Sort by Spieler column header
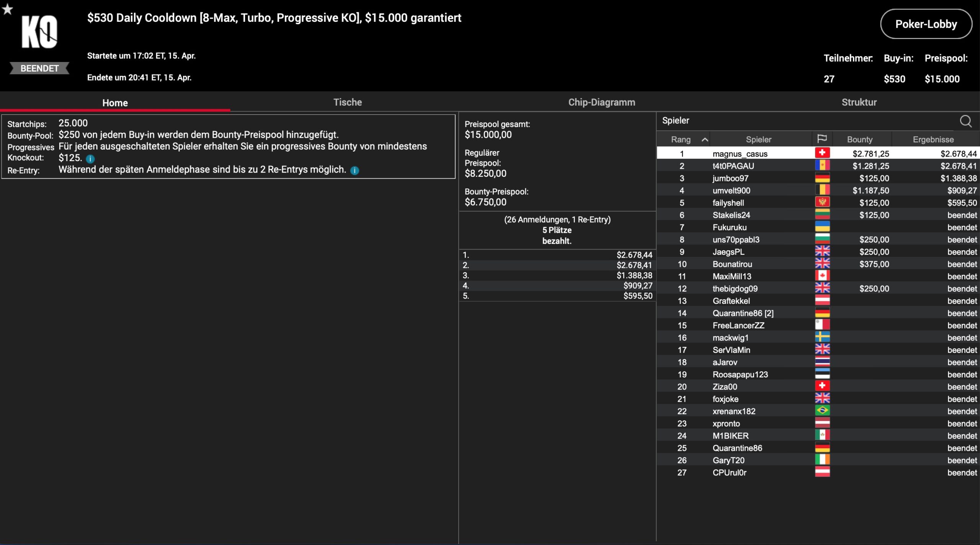980x545 pixels. [x=758, y=139]
